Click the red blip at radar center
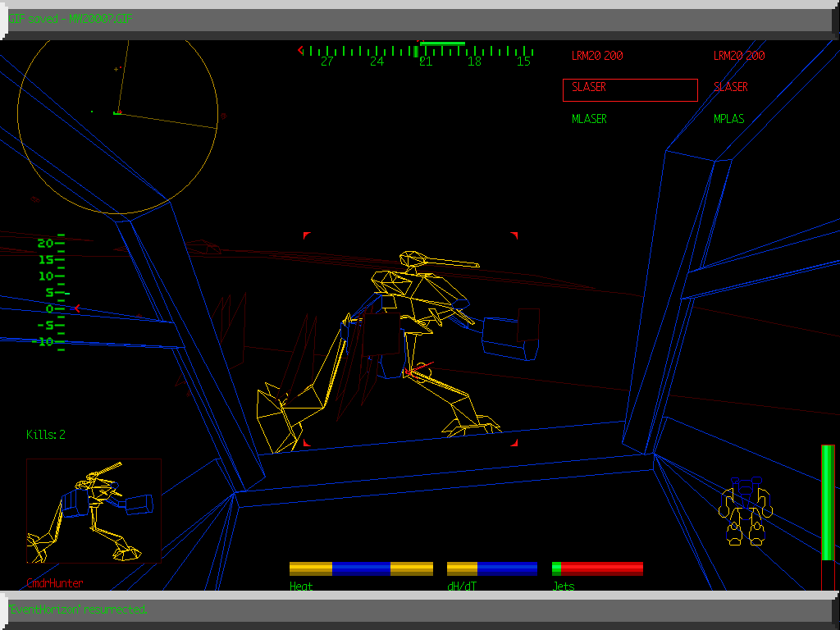The image size is (840, 630). point(119,111)
